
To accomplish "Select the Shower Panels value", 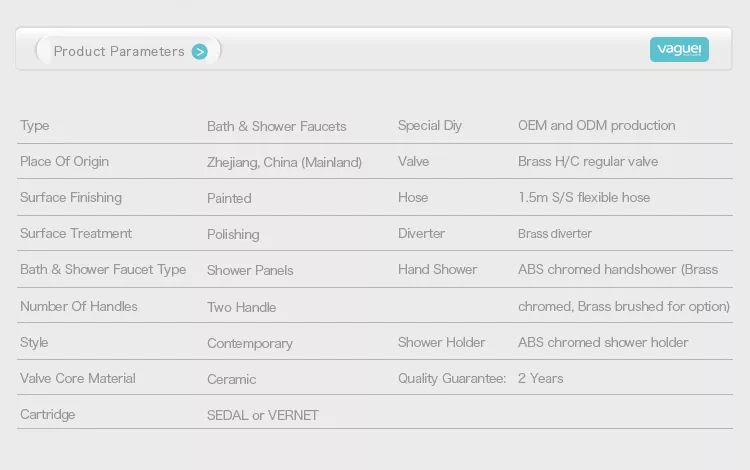I will click(x=250, y=270).
